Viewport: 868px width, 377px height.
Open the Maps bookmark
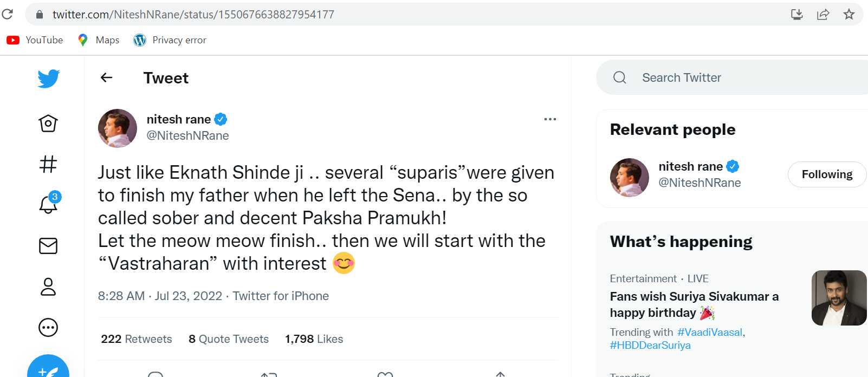coord(99,40)
